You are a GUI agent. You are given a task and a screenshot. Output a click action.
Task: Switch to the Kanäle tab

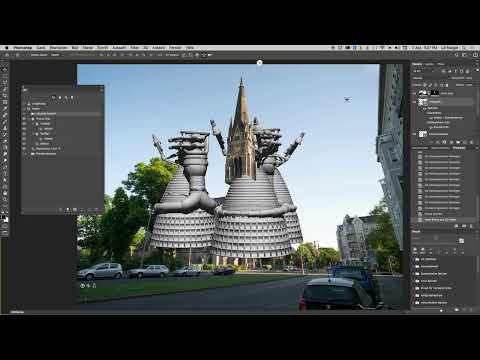(429, 64)
